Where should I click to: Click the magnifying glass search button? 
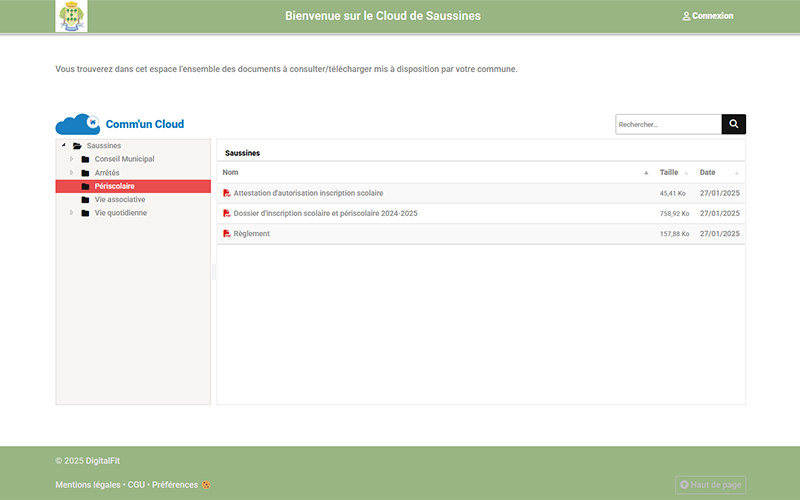[x=734, y=124]
